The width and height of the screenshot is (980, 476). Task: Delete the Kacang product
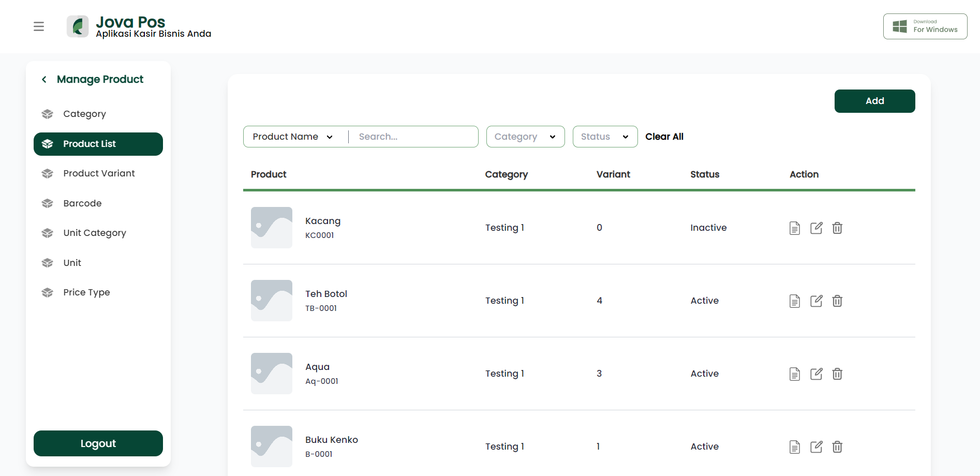(837, 228)
